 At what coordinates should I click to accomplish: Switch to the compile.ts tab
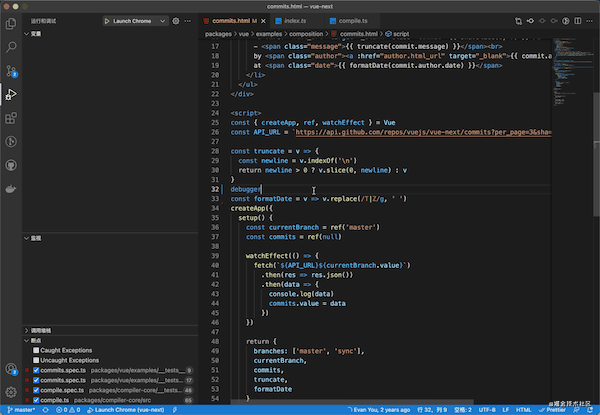(x=353, y=21)
